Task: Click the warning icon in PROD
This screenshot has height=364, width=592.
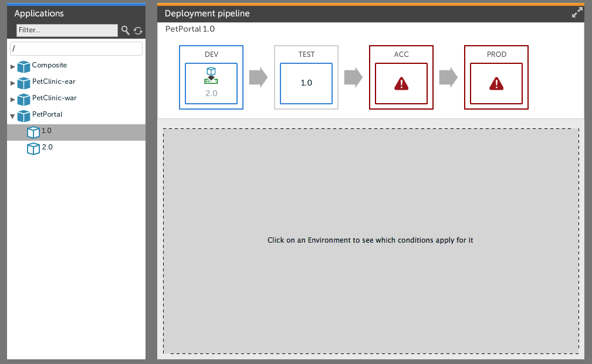Action: pyautogui.click(x=496, y=84)
